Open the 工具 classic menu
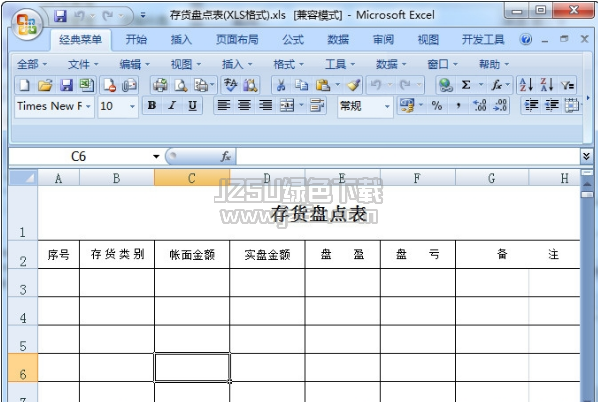The width and height of the screenshot is (598, 402). 340,64
